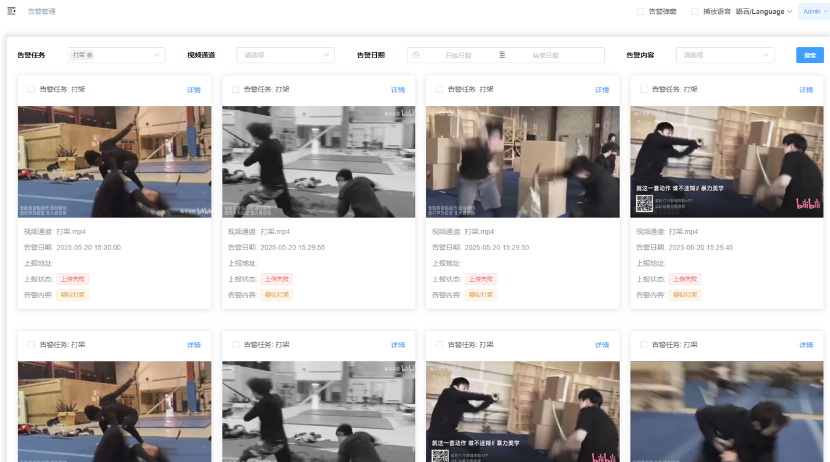Open 详情 for the 15:29:45 alarm
830x462 pixels.
(806, 89)
